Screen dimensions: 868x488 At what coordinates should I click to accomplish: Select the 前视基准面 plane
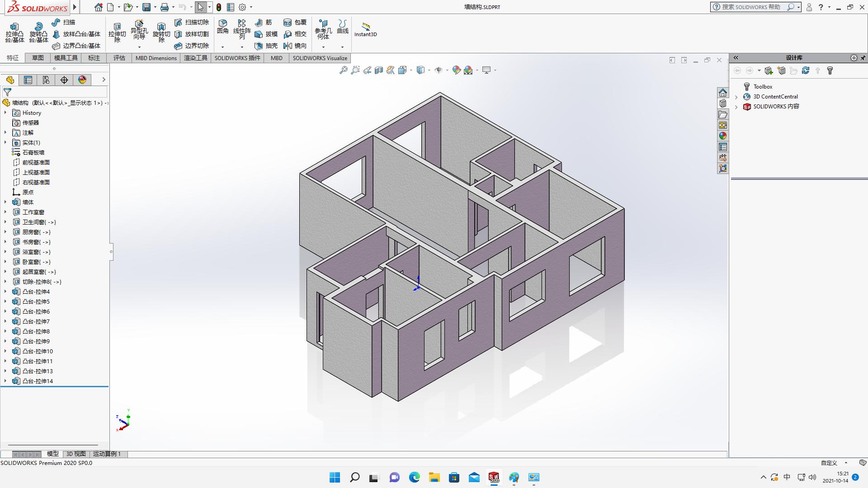pos(36,162)
